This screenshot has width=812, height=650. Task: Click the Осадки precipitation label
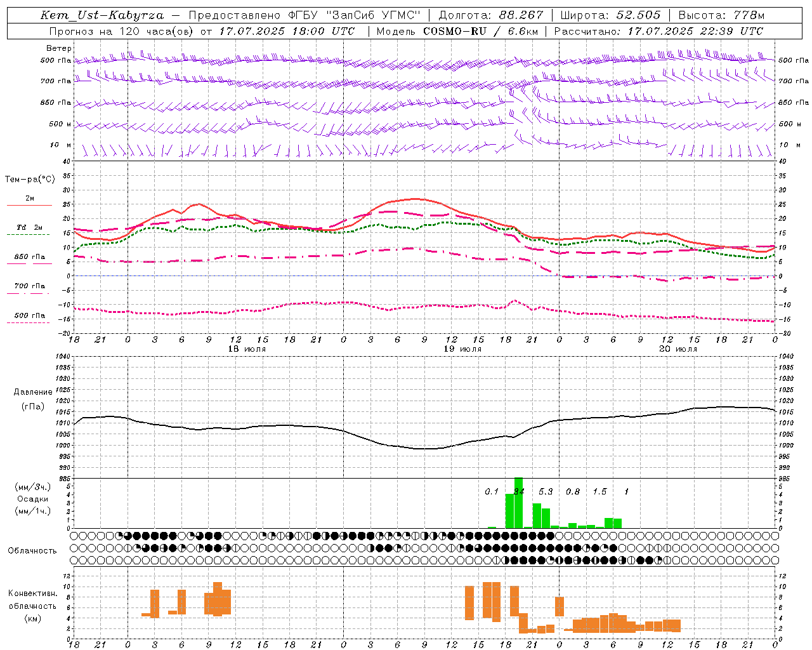[x=32, y=499]
